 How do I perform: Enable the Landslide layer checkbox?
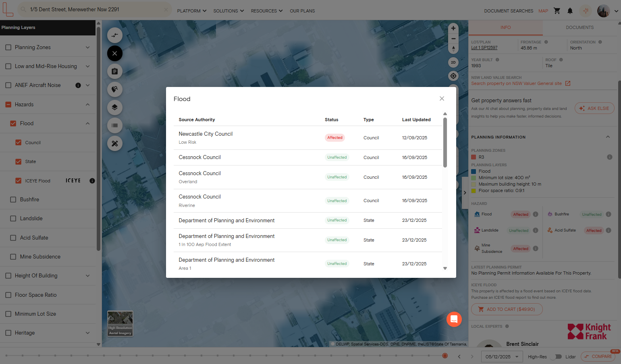click(13, 219)
